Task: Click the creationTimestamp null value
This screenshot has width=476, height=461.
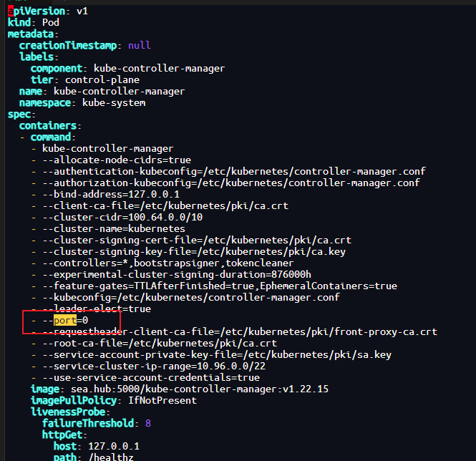Action: tap(139, 45)
